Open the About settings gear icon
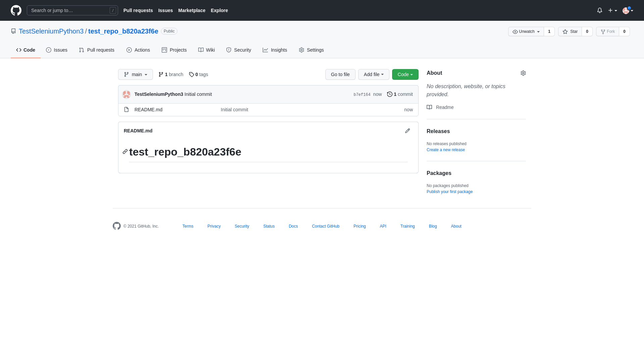This screenshot has height=362, width=644. pos(523,73)
